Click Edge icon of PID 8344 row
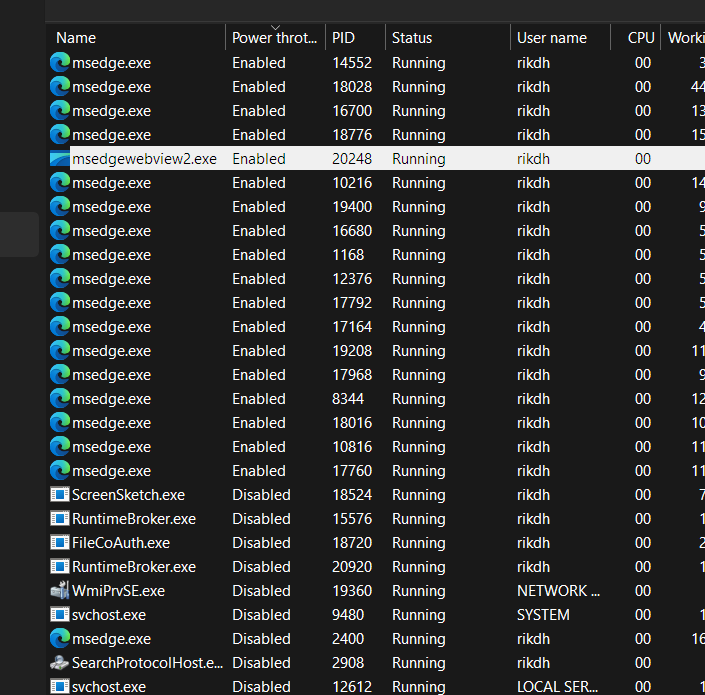Screen dimensions: 705x695 pyautogui.click(x=60, y=399)
